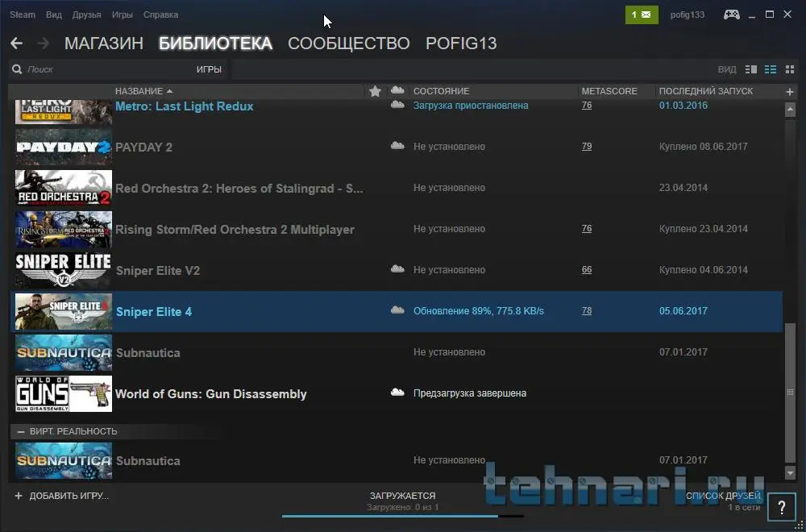
Task: Select Subnautica under Вирт. реальность category
Action: point(148,460)
